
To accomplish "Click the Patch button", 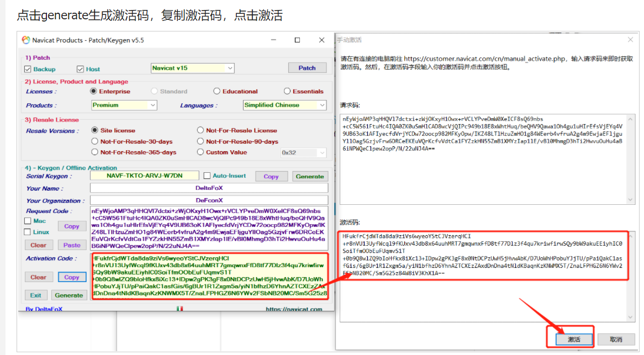I will click(x=307, y=68).
